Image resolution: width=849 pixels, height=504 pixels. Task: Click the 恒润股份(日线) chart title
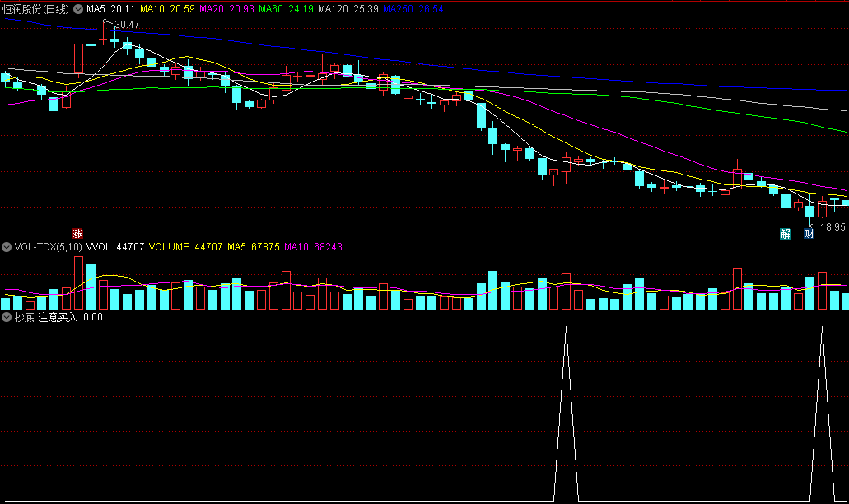(35, 9)
